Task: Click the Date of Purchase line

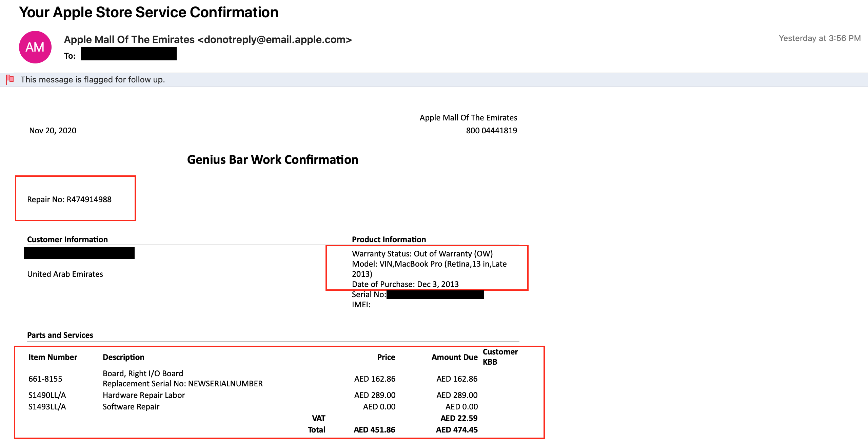Action: coord(405,284)
